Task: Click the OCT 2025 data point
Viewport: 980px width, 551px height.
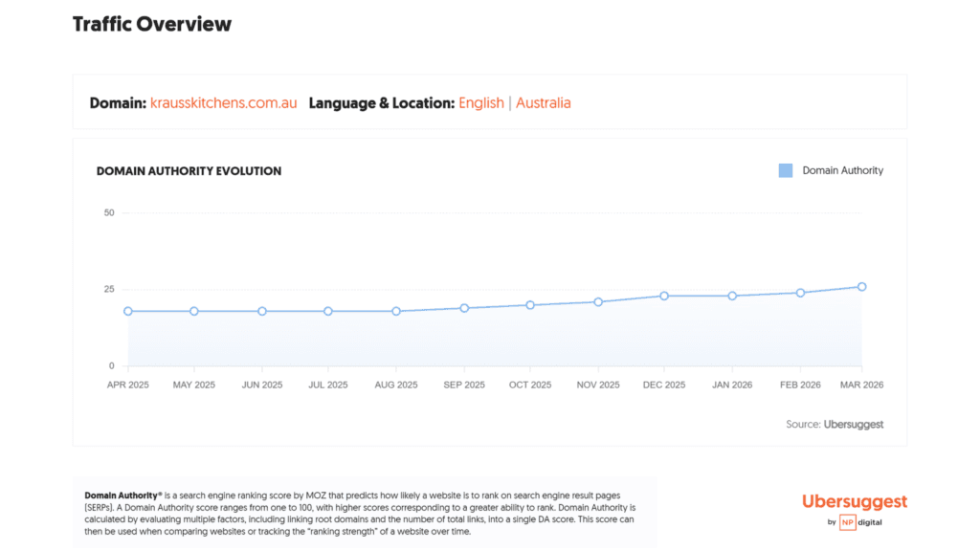Action: (530, 305)
